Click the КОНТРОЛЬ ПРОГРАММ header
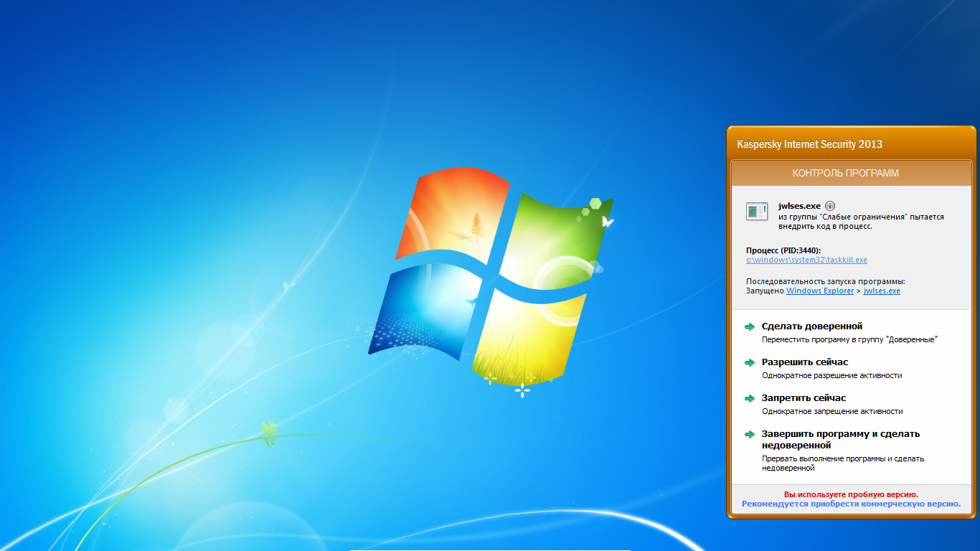The width and height of the screenshot is (980, 551). pyautogui.click(x=845, y=173)
